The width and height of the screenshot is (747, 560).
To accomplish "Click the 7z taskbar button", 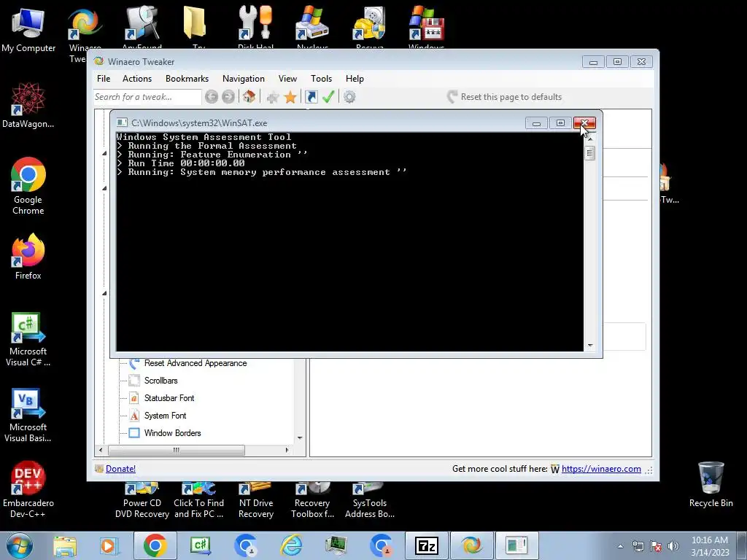I will 426,545.
